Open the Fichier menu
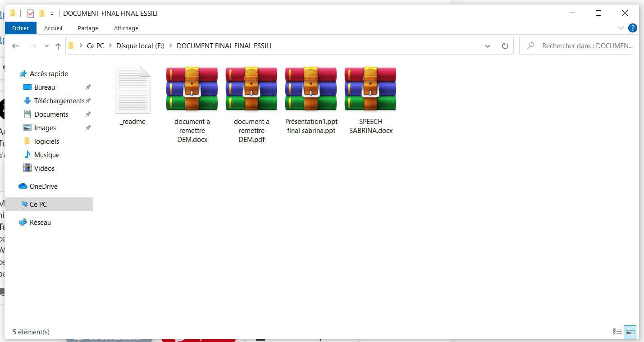 click(20, 28)
